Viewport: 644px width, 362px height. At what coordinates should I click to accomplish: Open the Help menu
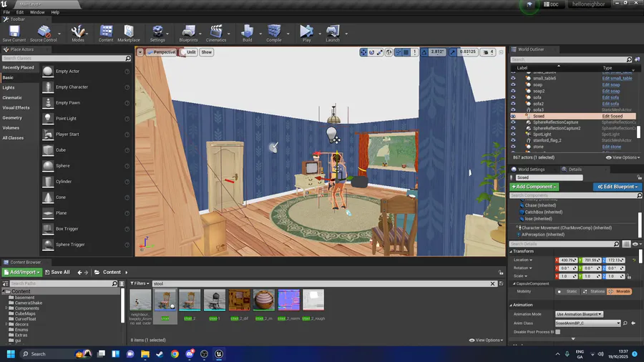[55, 12]
